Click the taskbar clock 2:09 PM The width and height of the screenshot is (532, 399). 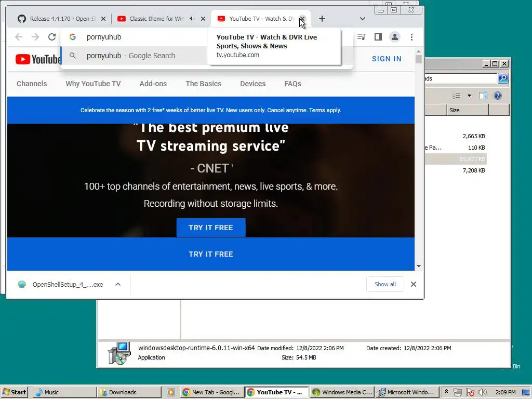[505, 392]
